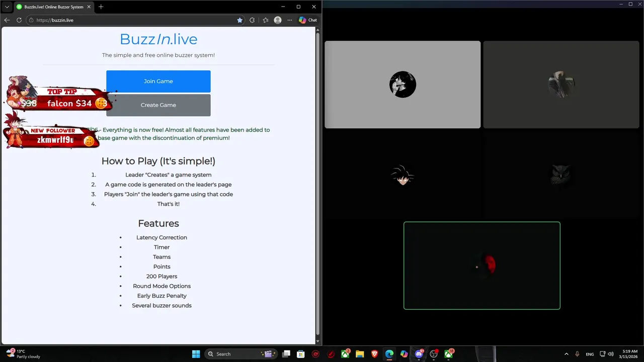Screen dimensions: 644x362
Task: Click the Join Game button
Action: (158, 81)
